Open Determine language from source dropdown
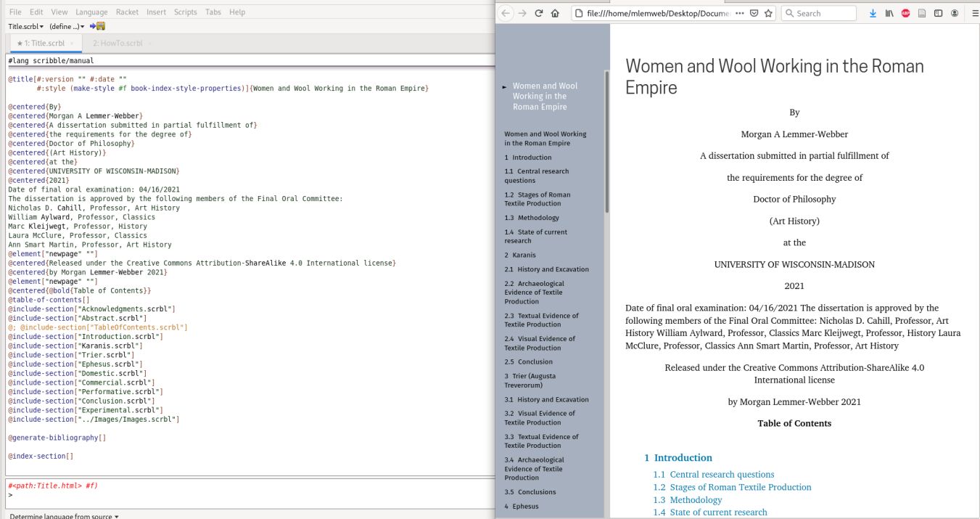 [x=64, y=516]
